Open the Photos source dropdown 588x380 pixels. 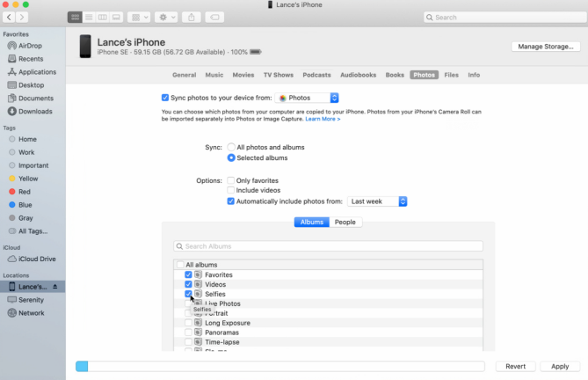click(307, 98)
